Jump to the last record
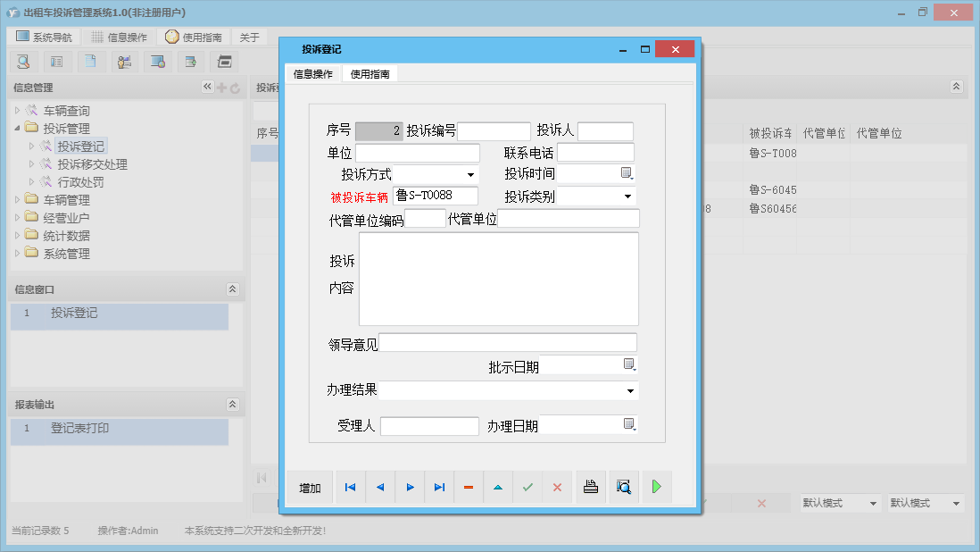 coord(439,487)
